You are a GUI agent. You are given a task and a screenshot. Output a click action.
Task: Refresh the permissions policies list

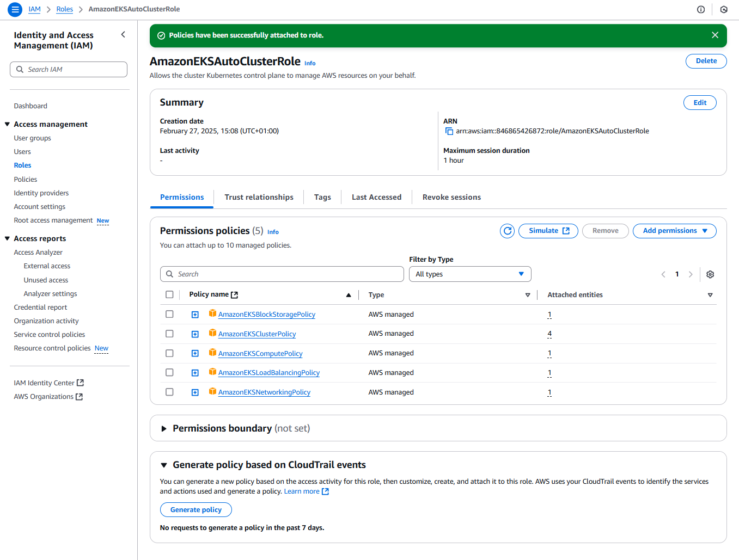[508, 231]
